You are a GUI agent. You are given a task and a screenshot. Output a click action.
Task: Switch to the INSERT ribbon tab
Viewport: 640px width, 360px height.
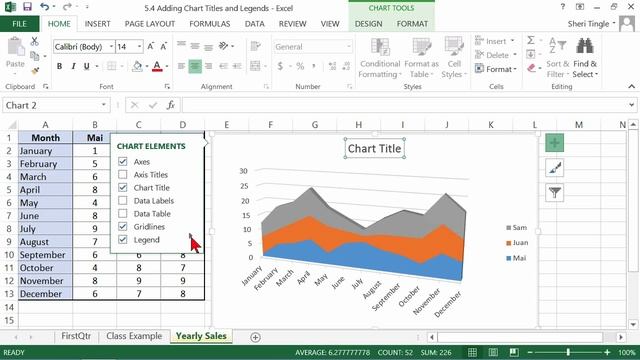[x=98, y=24]
